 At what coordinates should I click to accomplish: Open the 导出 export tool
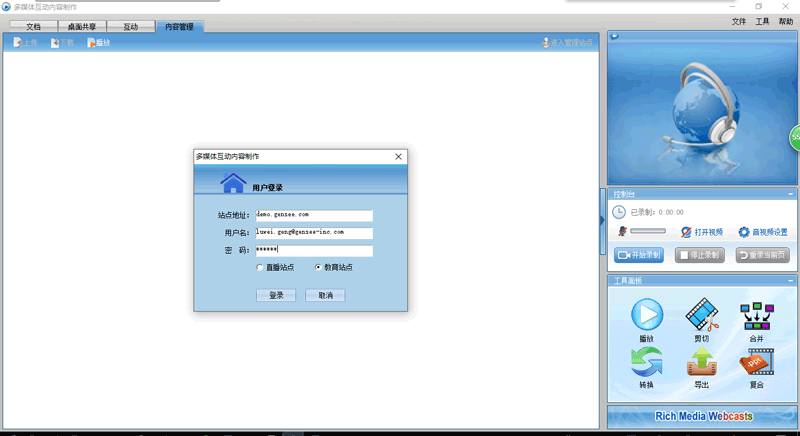click(x=702, y=362)
